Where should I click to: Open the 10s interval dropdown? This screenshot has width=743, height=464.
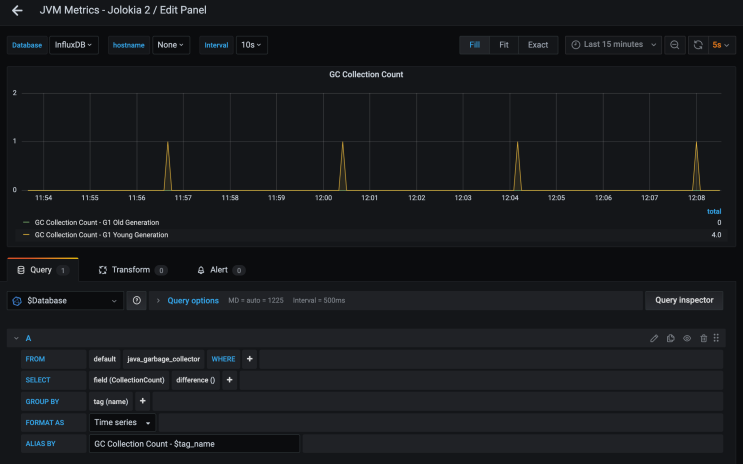pyautogui.click(x=251, y=45)
